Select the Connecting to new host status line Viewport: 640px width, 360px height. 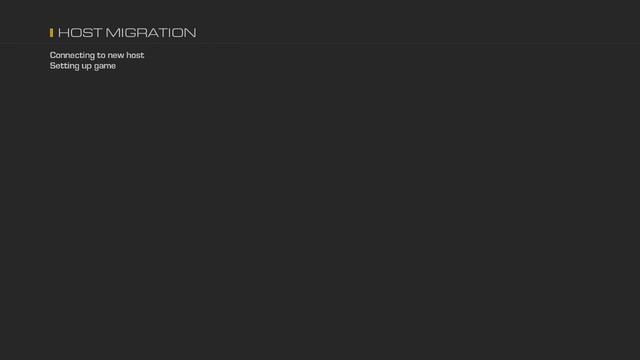(x=97, y=55)
